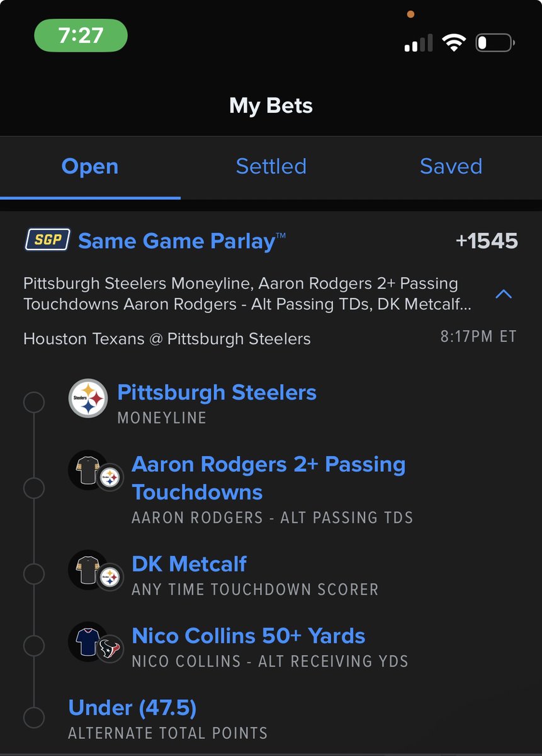Tap the Under 47.5 leg status circle
Viewport: 542px width, 756px height.
[34, 718]
